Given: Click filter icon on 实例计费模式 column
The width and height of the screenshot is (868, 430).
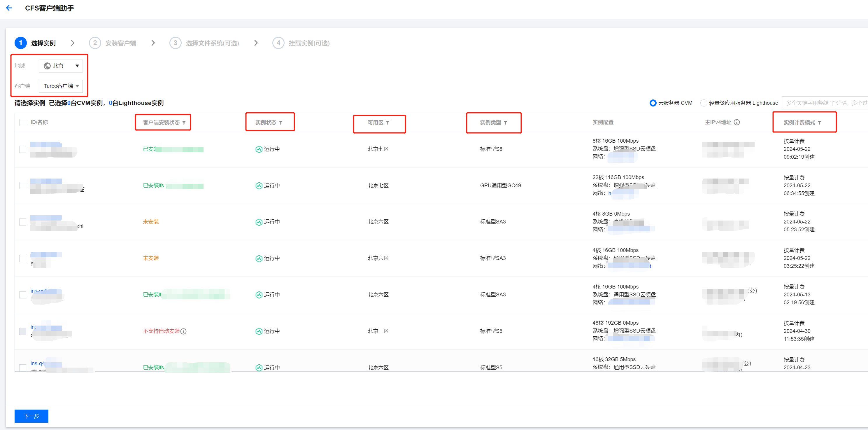Looking at the screenshot, I should pos(820,123).
